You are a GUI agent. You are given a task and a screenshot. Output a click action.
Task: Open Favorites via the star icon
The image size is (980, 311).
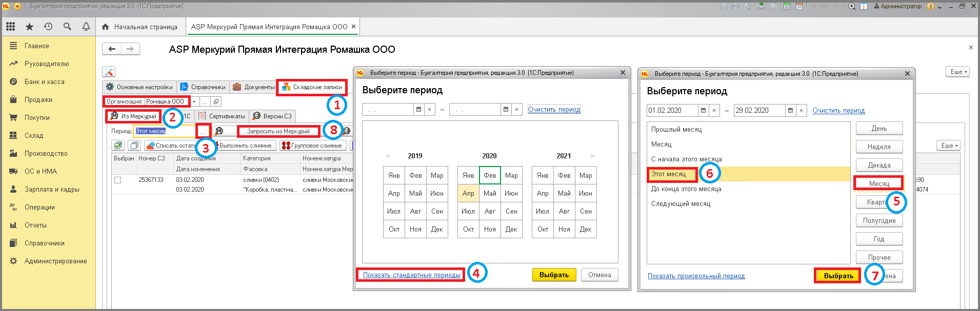coord(29,27)
